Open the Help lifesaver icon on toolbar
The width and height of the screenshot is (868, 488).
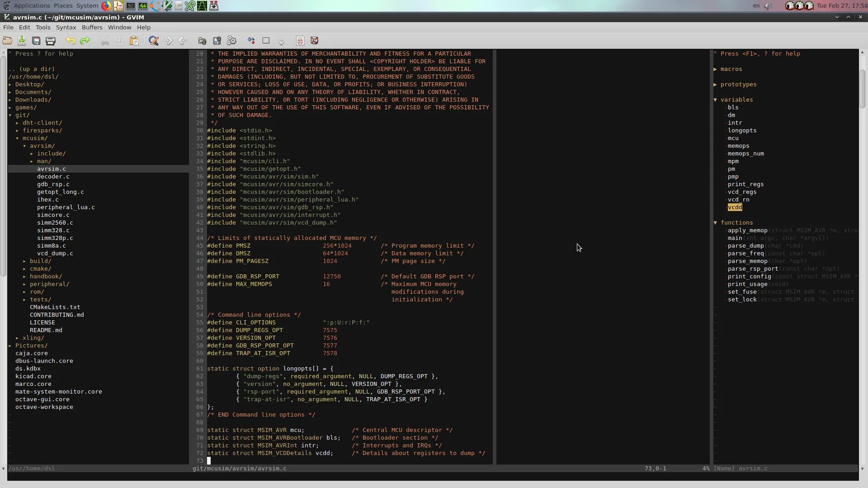point(315,41)
